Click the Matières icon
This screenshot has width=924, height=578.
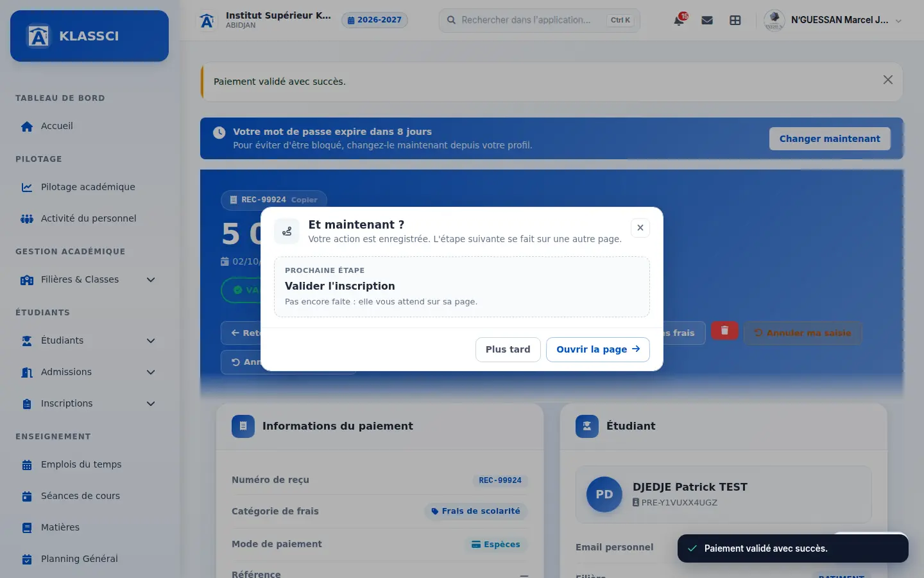(x=27, y=528)
